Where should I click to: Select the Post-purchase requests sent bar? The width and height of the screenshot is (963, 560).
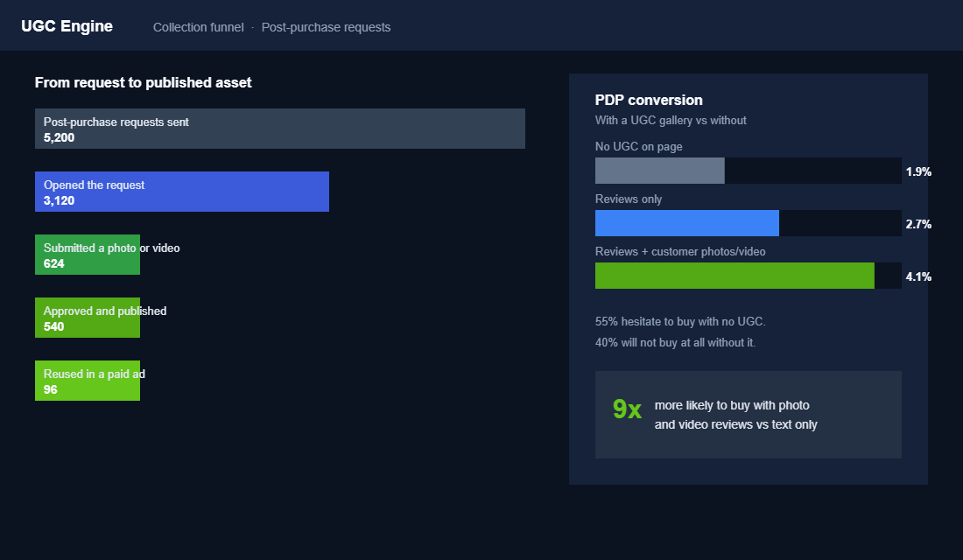tap(280, 129)
